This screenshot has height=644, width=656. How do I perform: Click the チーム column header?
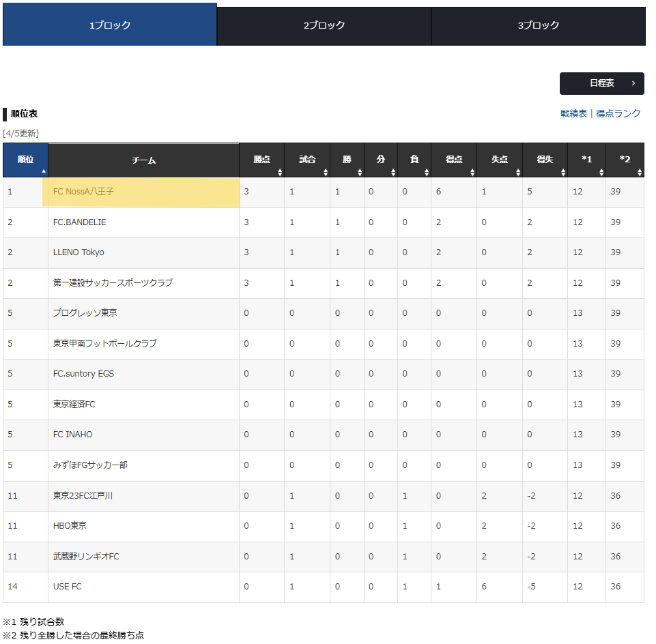tap(143, 160)
